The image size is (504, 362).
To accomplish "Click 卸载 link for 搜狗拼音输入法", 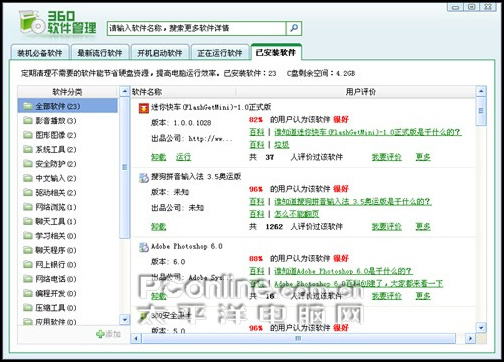I will tap(159, 227).
